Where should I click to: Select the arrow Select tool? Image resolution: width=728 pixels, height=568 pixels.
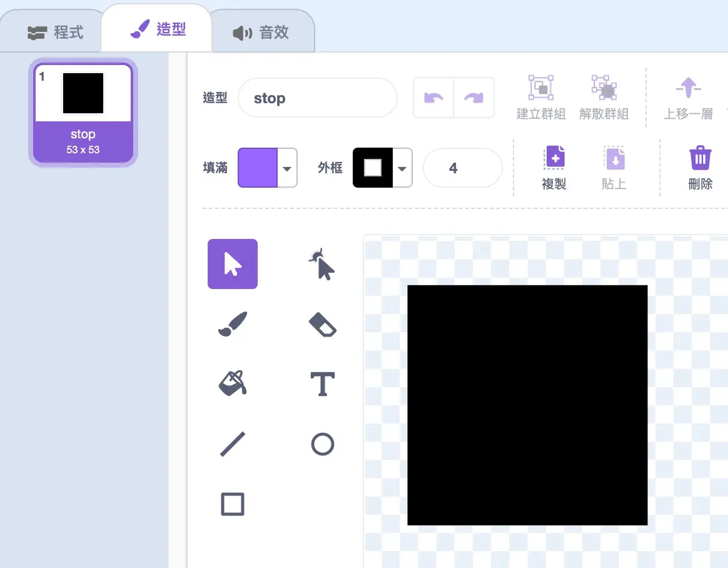point(232,264)
